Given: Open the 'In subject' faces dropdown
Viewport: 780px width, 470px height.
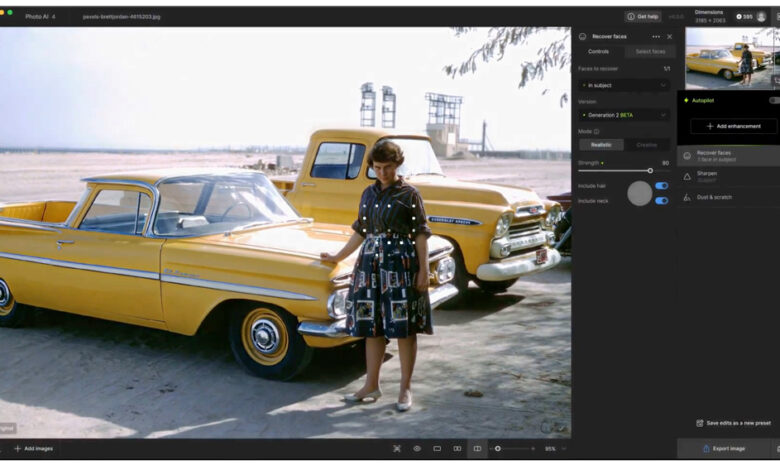Looking at the screenshot, I should pyautogui.click(x=623, y=85).
